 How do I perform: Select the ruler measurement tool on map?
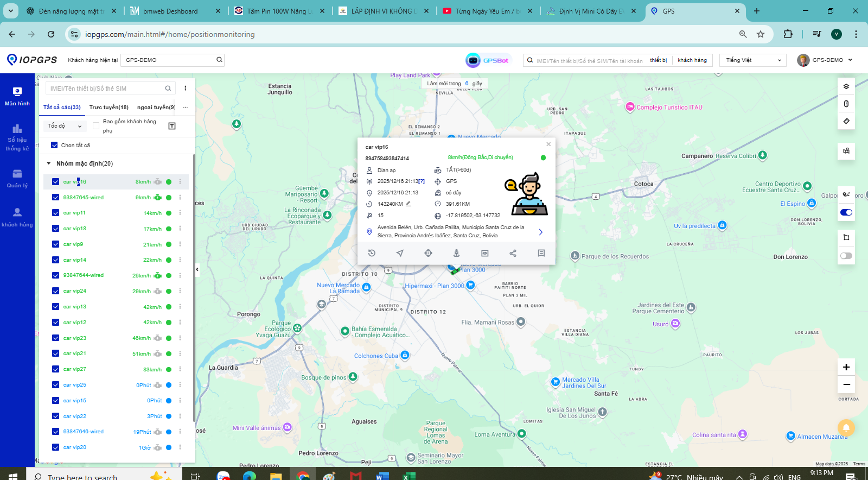click(846, 121)
